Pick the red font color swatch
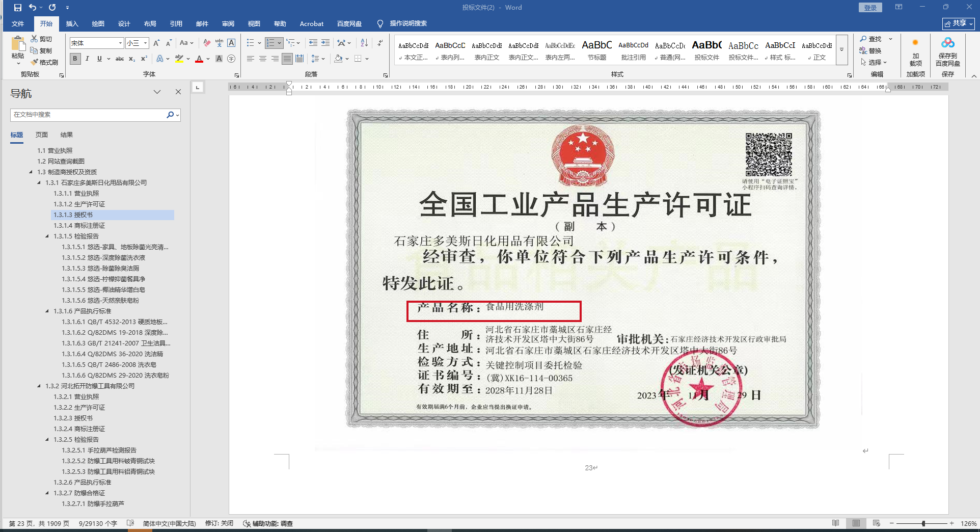 199,59
